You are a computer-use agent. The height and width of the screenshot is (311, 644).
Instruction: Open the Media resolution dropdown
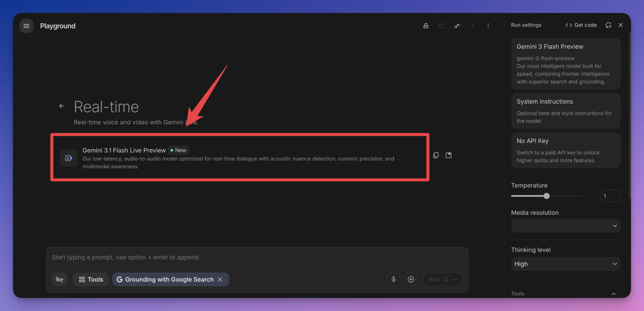[566, 226]
